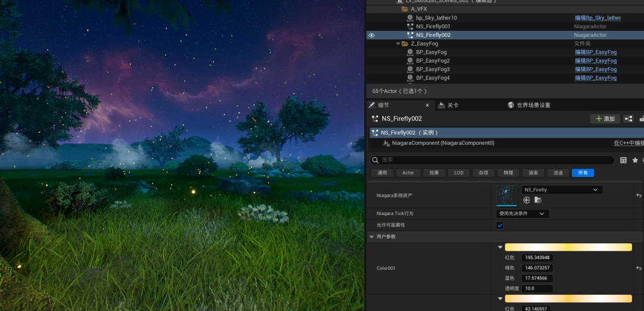
Task: Reset Color001 to default value
Action: click(639, 268)
